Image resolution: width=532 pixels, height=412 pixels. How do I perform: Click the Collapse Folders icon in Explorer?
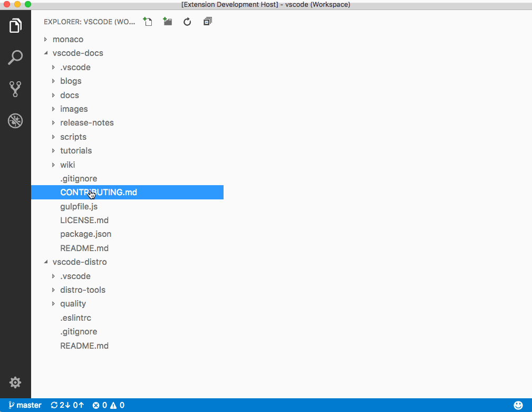(207, 22)
